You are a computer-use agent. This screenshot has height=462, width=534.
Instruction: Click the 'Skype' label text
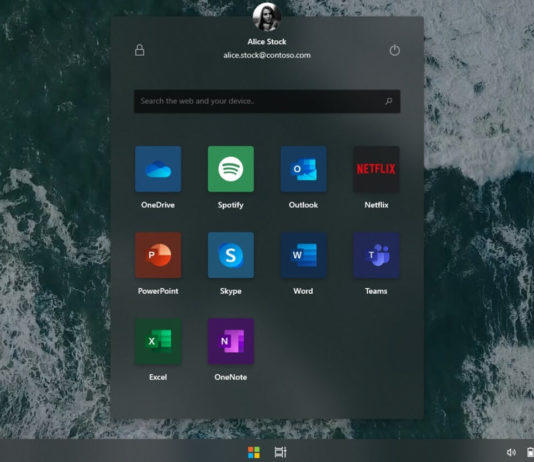pyautogui.click(x=231, y=291)
